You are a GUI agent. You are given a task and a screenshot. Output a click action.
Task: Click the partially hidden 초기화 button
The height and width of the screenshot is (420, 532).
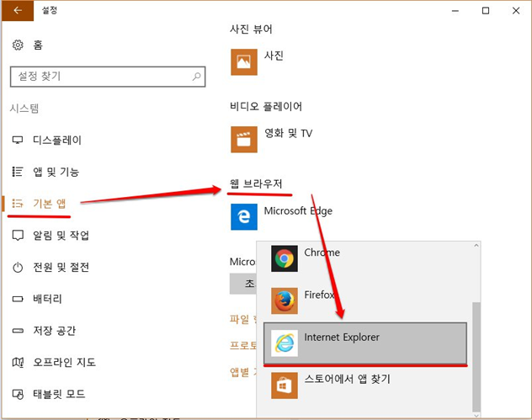[x=243, y=284]
